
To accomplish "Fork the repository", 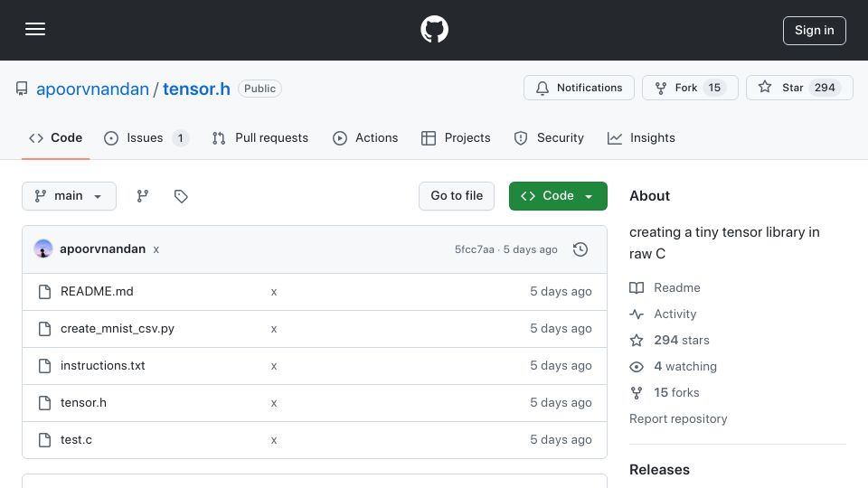I will point(690,88).
